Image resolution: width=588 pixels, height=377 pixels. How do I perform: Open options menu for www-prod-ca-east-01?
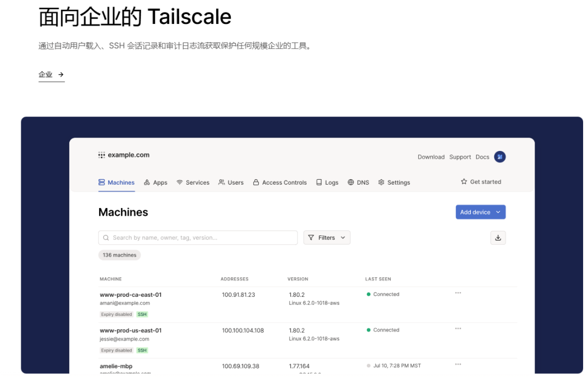pos(458,293)
